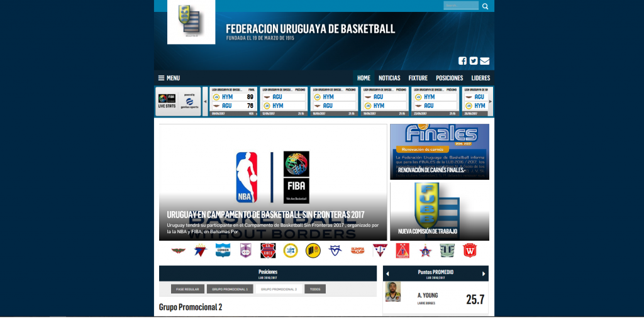Click the blue and white shield team logo
The height and width of the screenshot is (318, 644).
click(x=335, y=250)
